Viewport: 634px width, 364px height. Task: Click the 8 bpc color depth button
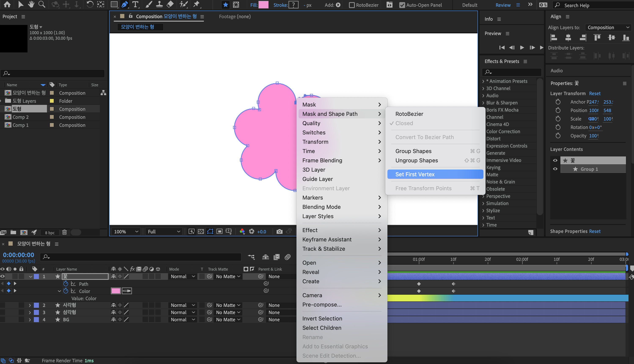coord(50,233)
